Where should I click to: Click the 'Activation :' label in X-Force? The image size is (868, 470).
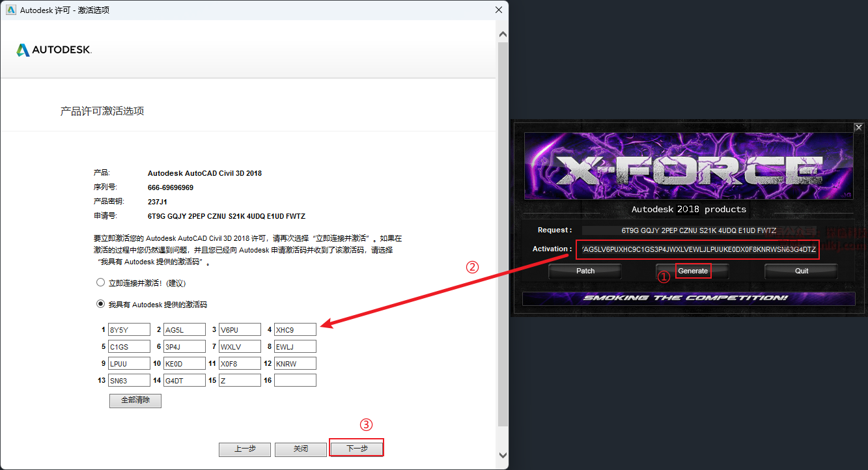pyautogui.click(x=552, y=249)
